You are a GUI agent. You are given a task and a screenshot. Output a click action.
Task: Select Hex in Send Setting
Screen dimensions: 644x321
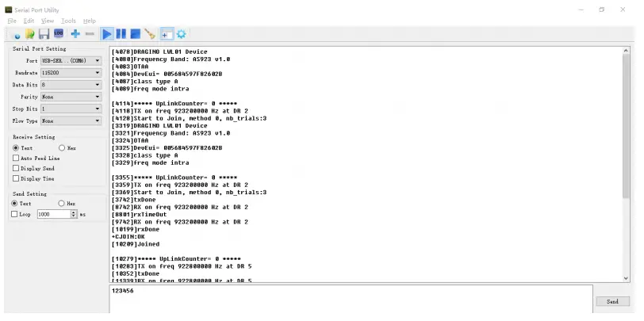pos(67,203)
